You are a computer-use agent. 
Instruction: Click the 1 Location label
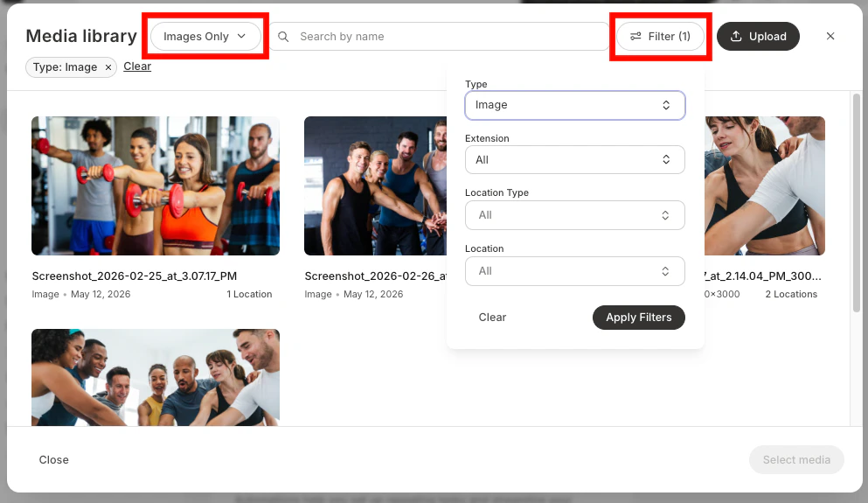(x=249, y=294)
